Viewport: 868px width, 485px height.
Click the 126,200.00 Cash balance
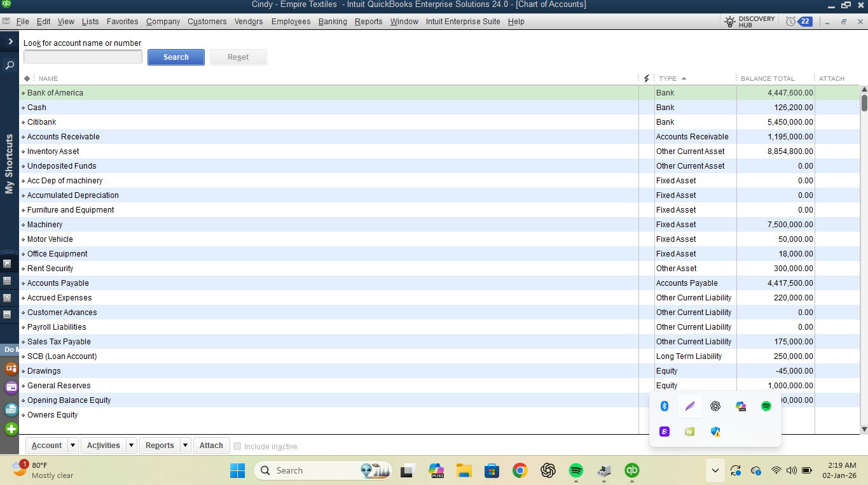[794, 108]
